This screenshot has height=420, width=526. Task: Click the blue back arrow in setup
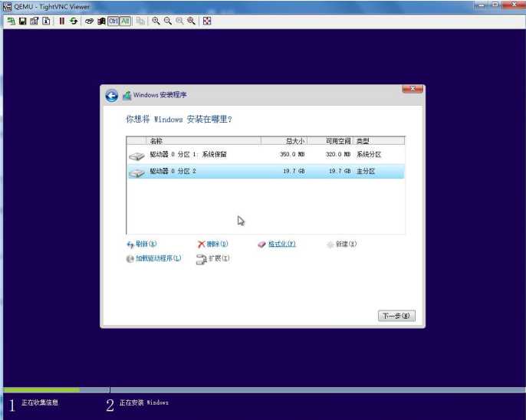pyautogui.click(x=112, y=96)
